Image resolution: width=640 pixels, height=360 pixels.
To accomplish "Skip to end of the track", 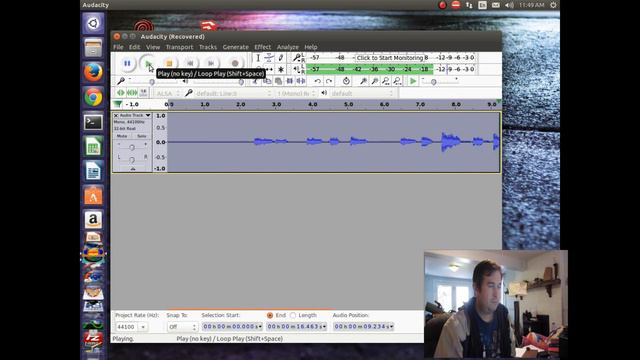I will click(211, 63).
